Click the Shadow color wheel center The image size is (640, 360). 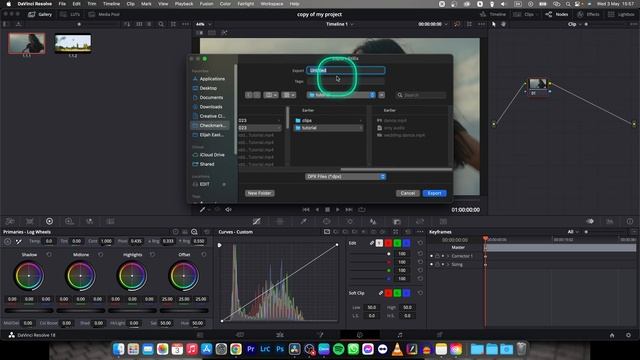pyautogui.click(x=29, y=276)
